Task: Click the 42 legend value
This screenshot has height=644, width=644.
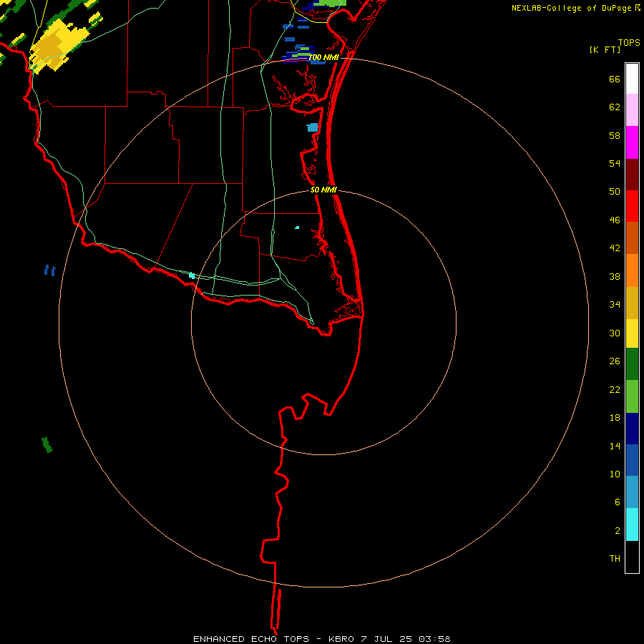Action: click(615, 248)
